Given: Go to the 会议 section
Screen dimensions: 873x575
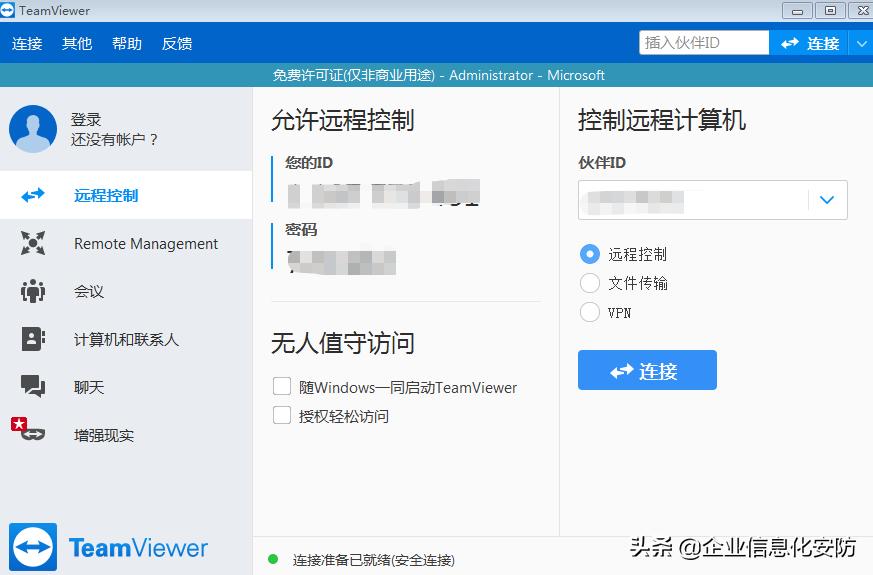Looking at the screenshot, I should [x=126, y=291].
